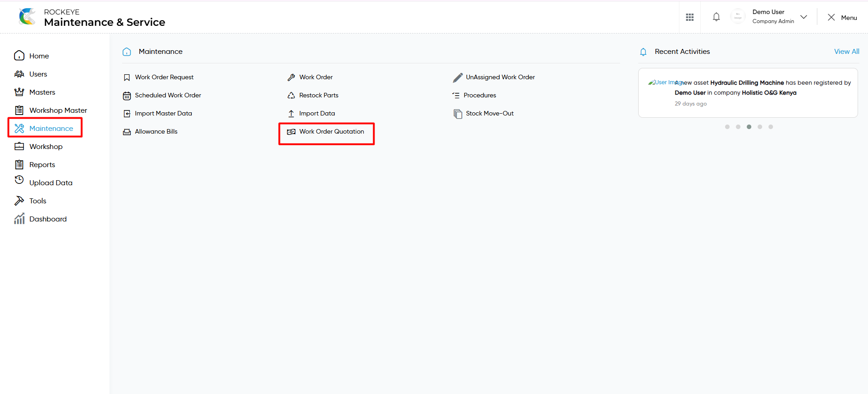Viewport: 868px width, 394px height.
Task: Open the Work Order Quotation link
Action: 332,132
